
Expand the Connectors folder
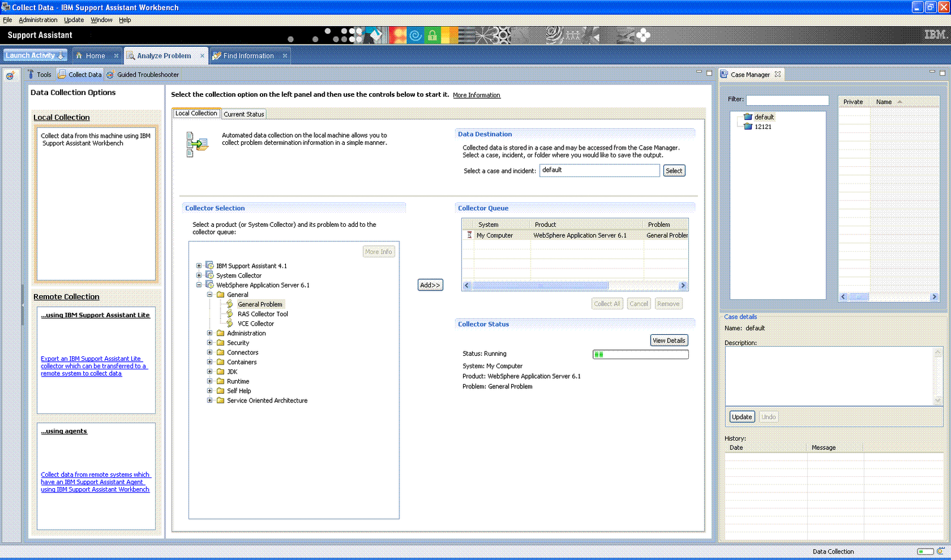point(210,352)
